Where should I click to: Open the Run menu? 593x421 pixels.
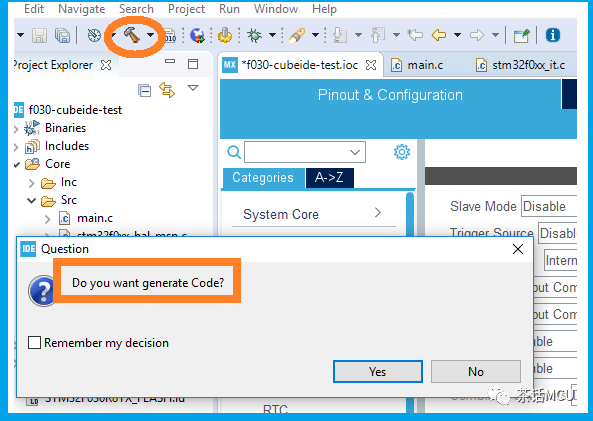pos(229,9)
